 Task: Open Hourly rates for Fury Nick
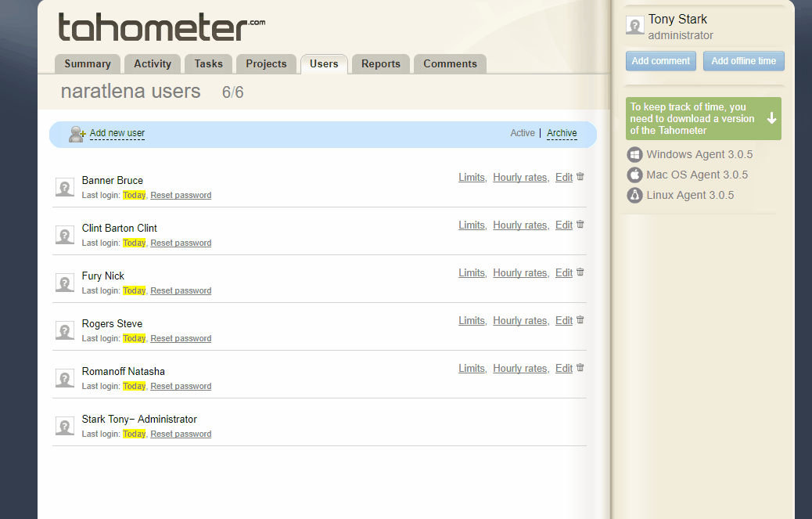click(x=520, y=272)
